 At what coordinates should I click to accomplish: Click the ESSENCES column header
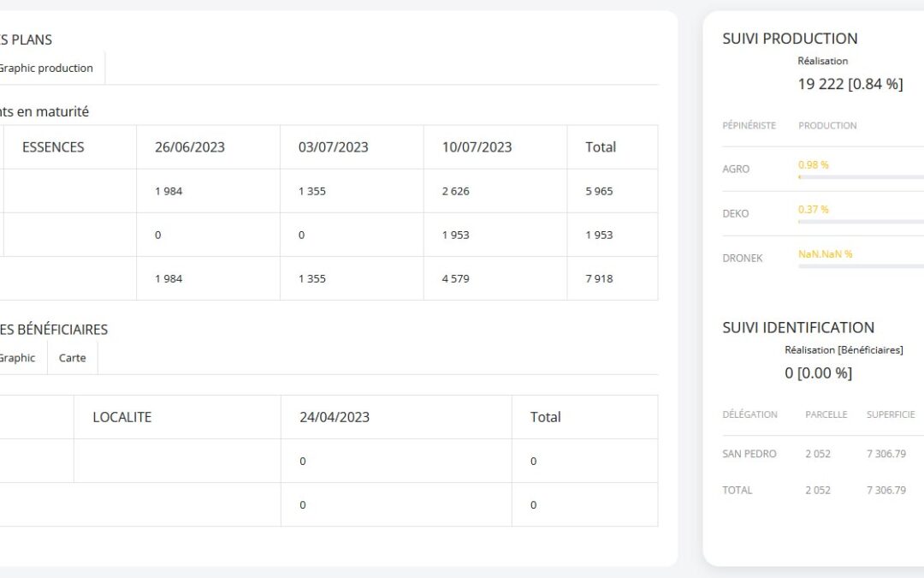point(53,147)
